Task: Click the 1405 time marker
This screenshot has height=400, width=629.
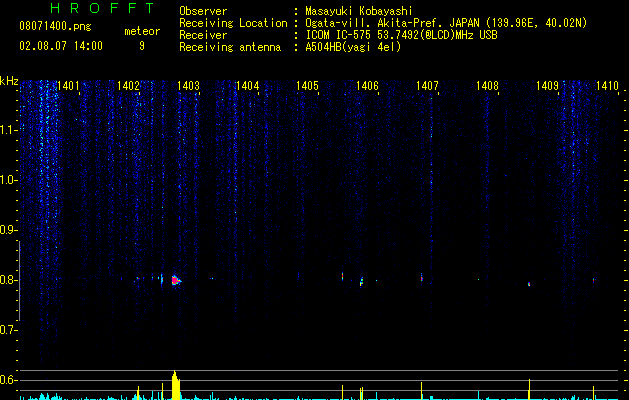Action: [x=307, y=86]
